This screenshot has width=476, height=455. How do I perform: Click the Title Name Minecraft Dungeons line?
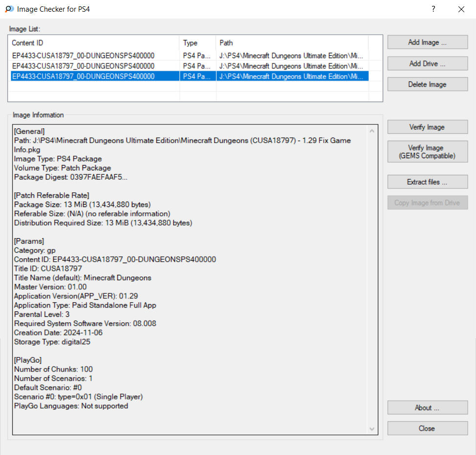pos(83,278)
